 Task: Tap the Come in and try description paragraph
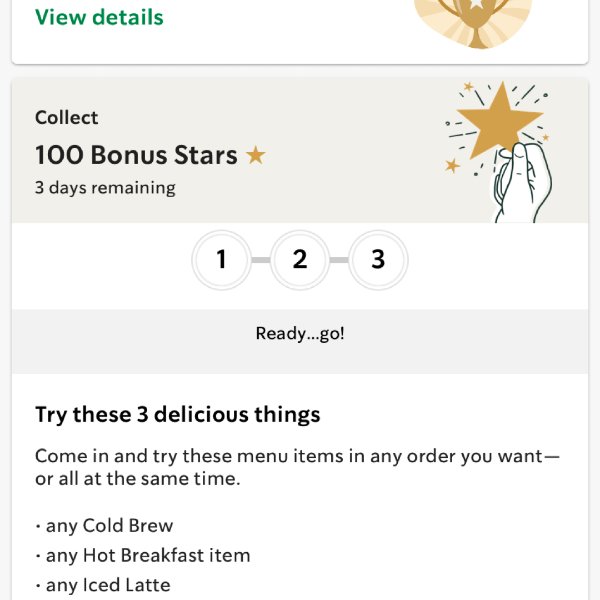coord(297,467)
